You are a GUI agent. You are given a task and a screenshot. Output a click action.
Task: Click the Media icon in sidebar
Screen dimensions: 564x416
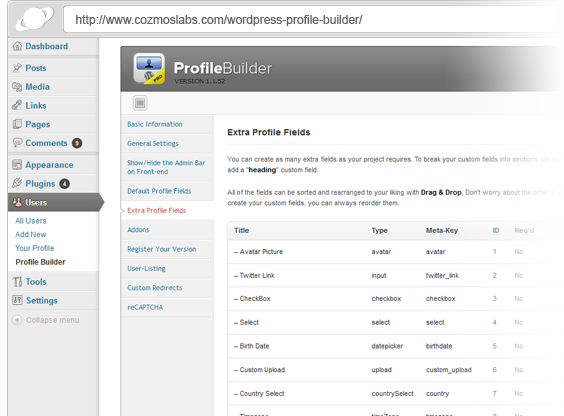pyautogui.click(x=17, y=87)
